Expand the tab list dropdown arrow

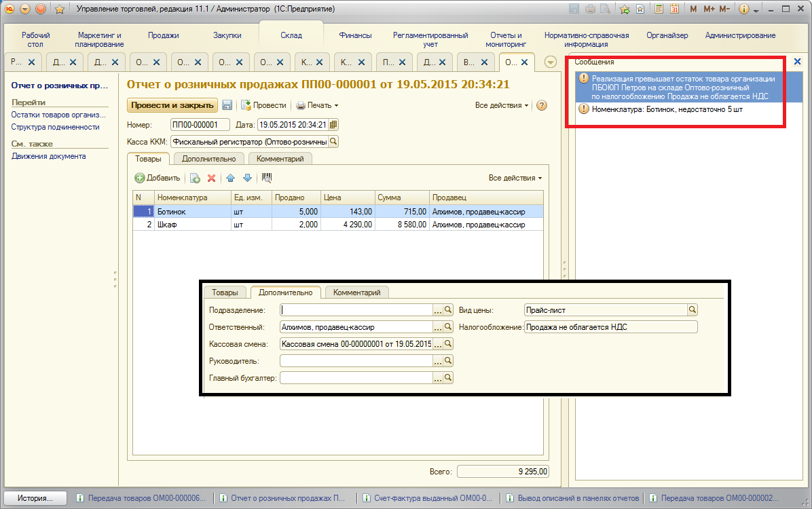[x=550, y=62]
